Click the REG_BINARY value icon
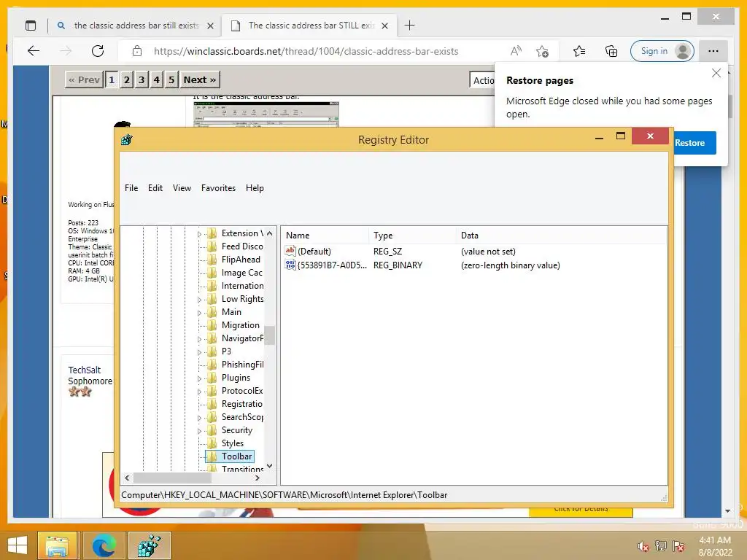The width and height of the screenshot is (747, 560). pos(290,265)
